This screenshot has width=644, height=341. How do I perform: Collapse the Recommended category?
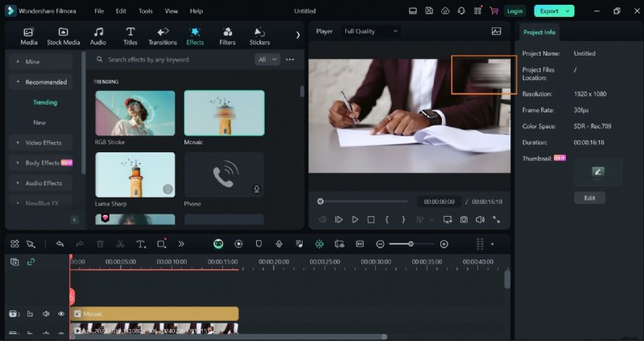coord(40,82)
